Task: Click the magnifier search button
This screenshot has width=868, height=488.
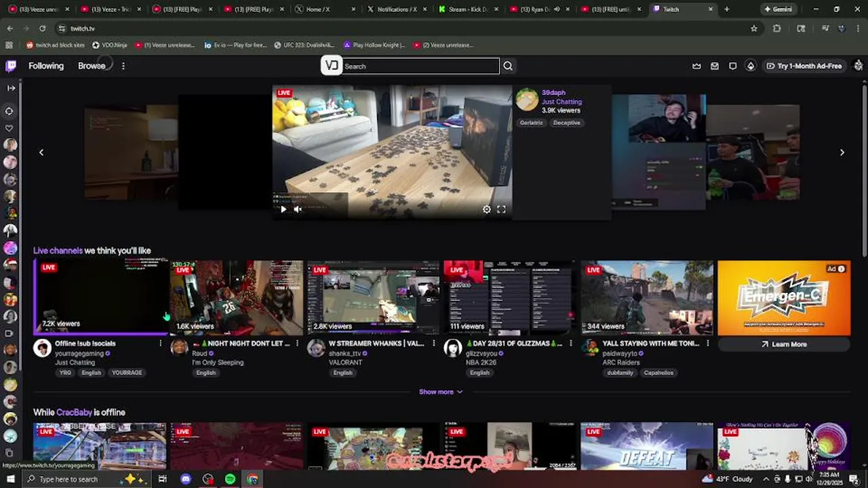Action: tap(508, 66)
